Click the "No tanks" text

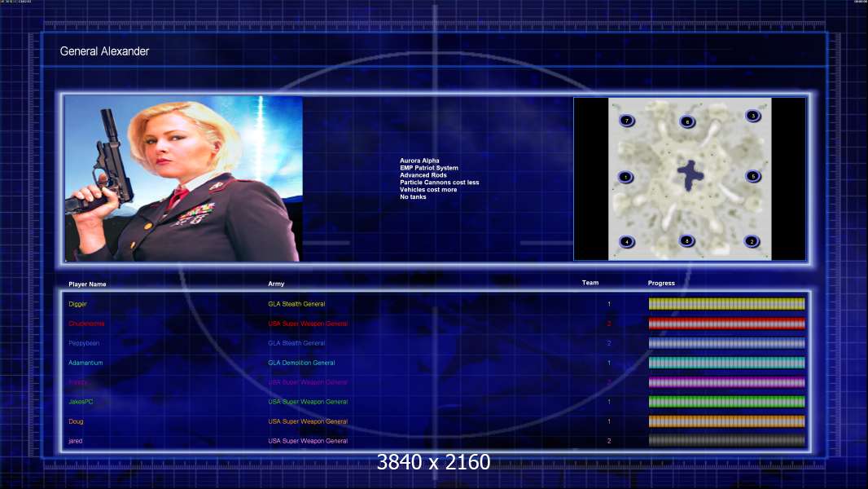(x=413, y=196)
